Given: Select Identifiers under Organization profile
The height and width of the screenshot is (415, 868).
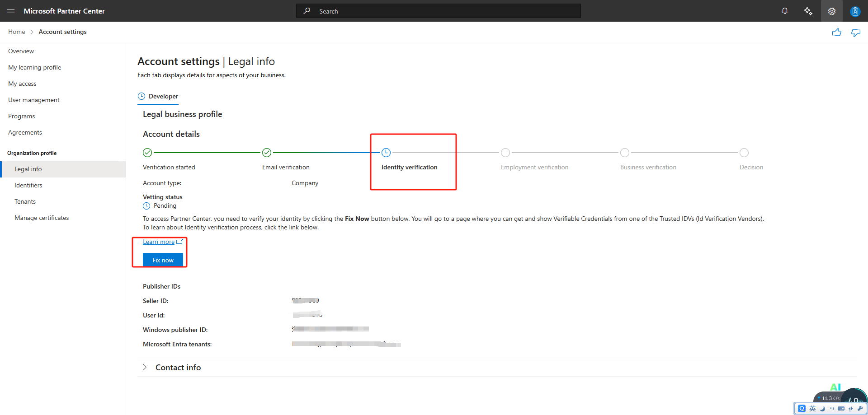Looking at the screenshot, I should [28, 185].
